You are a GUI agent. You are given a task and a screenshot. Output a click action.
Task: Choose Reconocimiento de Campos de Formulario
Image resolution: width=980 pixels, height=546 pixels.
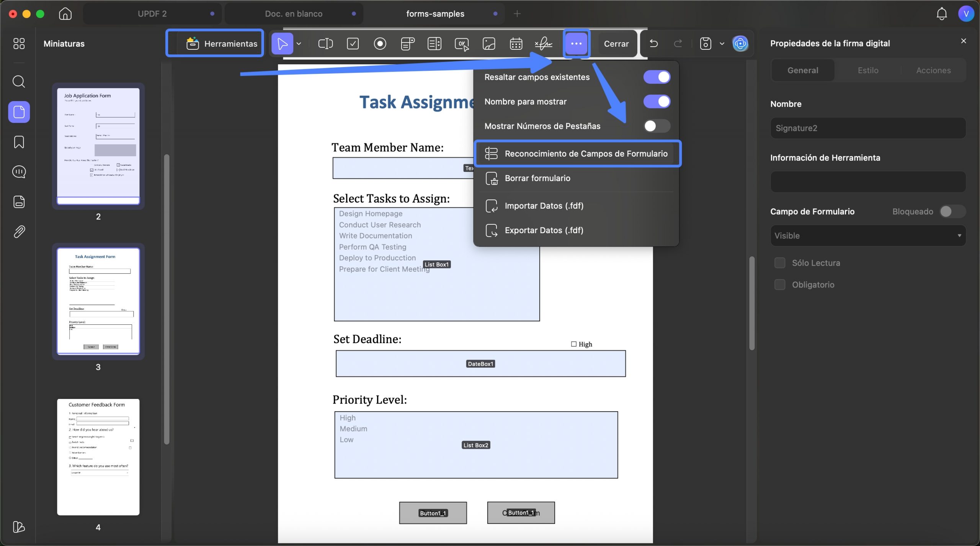tap(577, 154)
